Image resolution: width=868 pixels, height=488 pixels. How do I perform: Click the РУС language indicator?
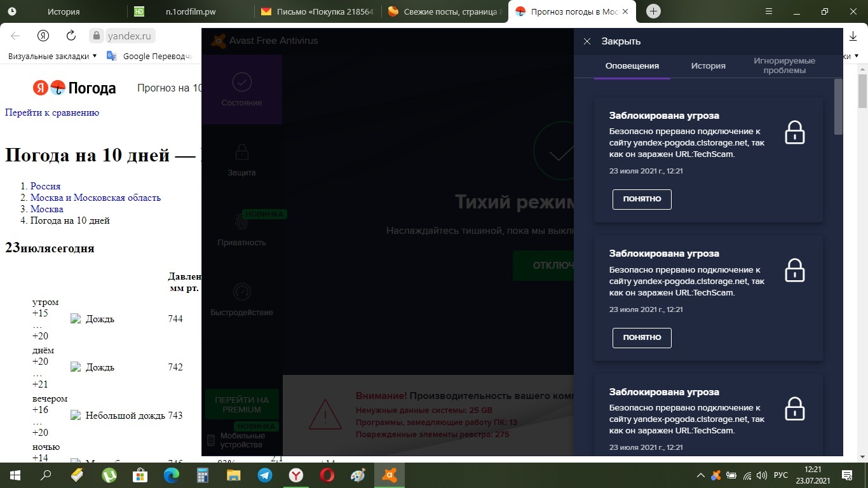coord(781,475)
